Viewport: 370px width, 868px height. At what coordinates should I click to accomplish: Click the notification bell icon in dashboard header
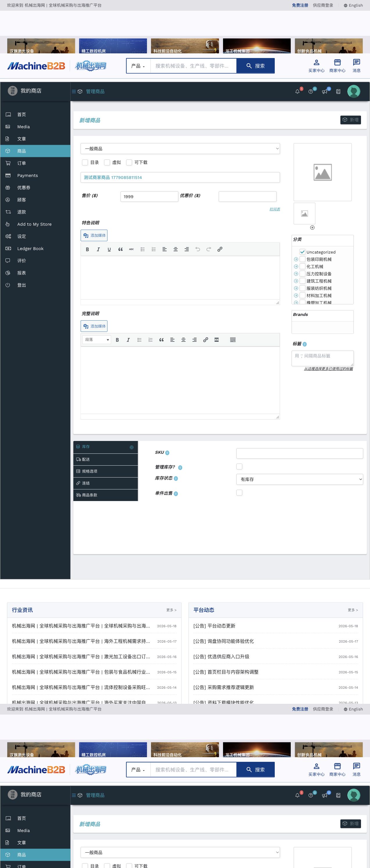[297, 91]
